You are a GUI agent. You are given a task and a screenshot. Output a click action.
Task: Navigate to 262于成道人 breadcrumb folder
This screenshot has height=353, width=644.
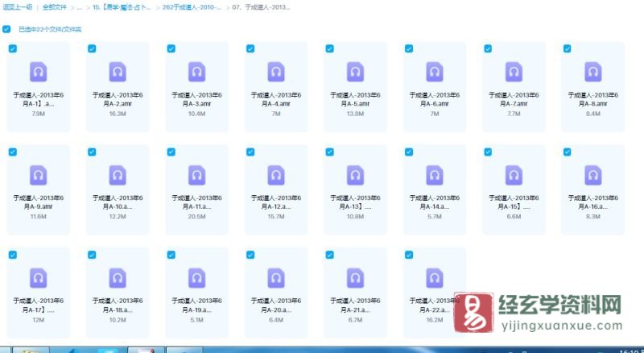pyautogui.click(x=192, y=6)
